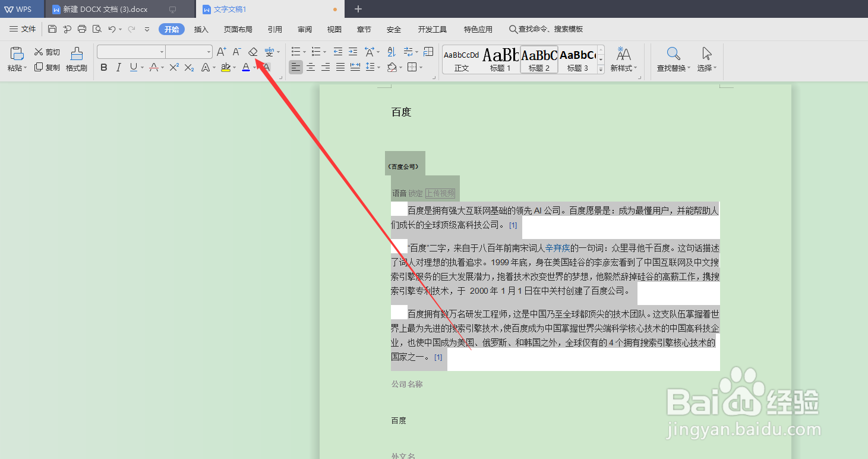The height and width of the screenshot is (459, 868).
Task: Click the numbered list icon
Action: (316, 52)
